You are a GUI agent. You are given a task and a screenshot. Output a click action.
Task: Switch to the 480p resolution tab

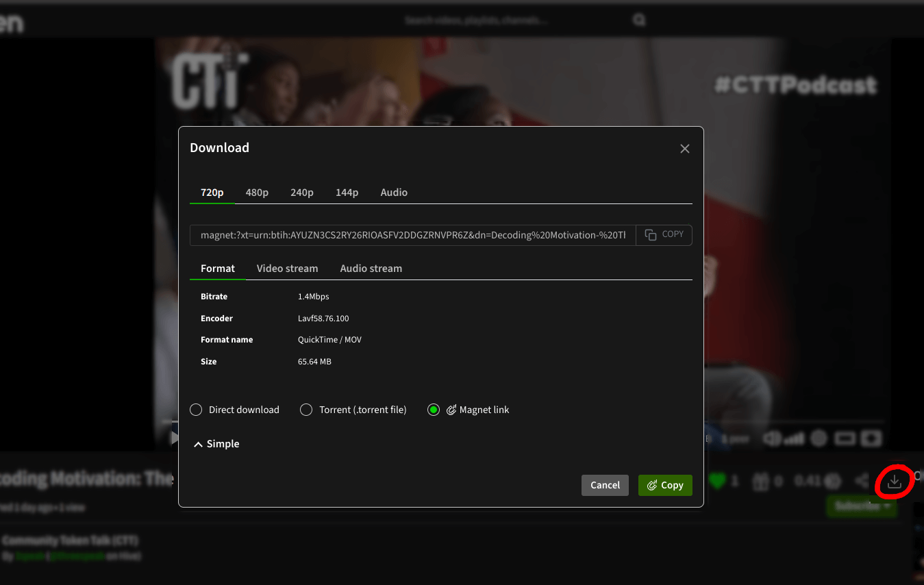pyautogui.click(x=257, y=192)
